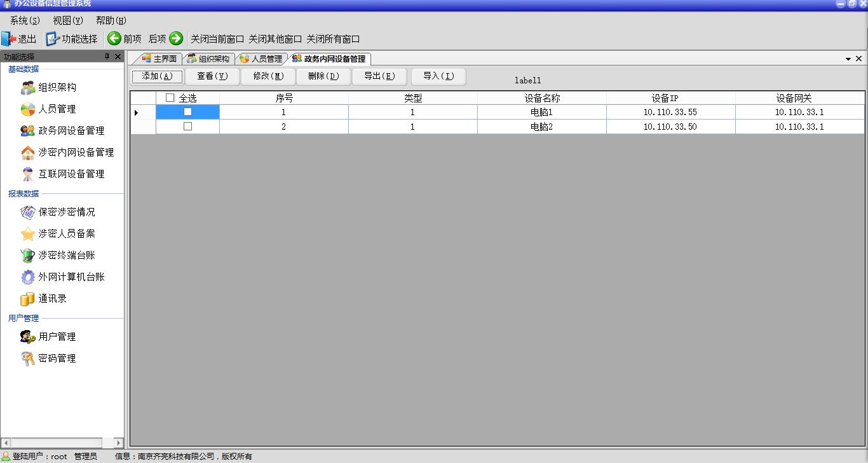Open the 系统(S) menu
Viewport: 868px width, 463px height.
[x=25, y=20]
